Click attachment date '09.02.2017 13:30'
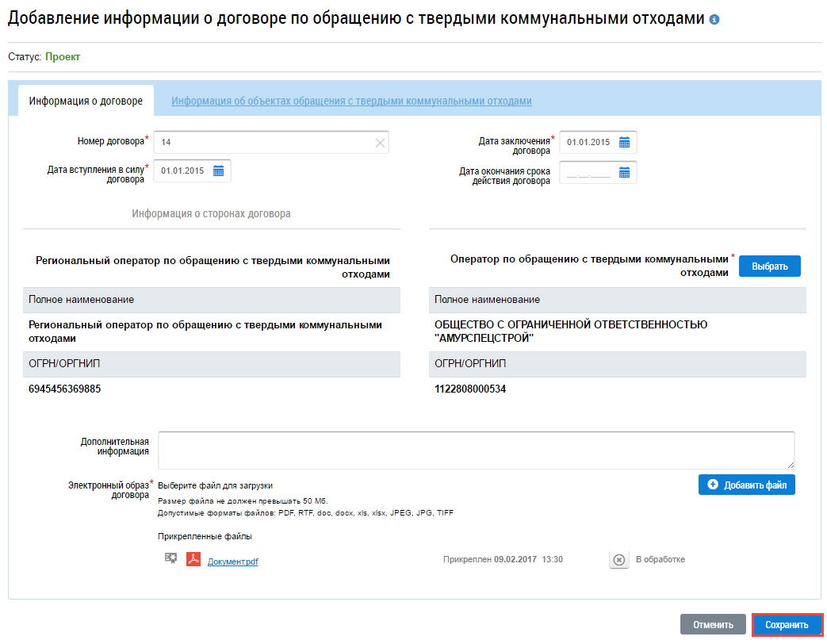This screenshot has height=644, width=827. pos(529,560)
